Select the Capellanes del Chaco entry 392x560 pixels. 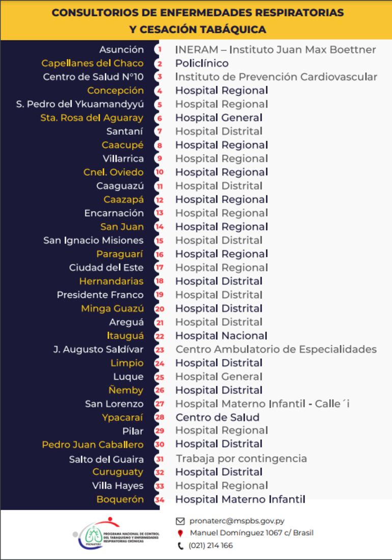click(92, 63)
